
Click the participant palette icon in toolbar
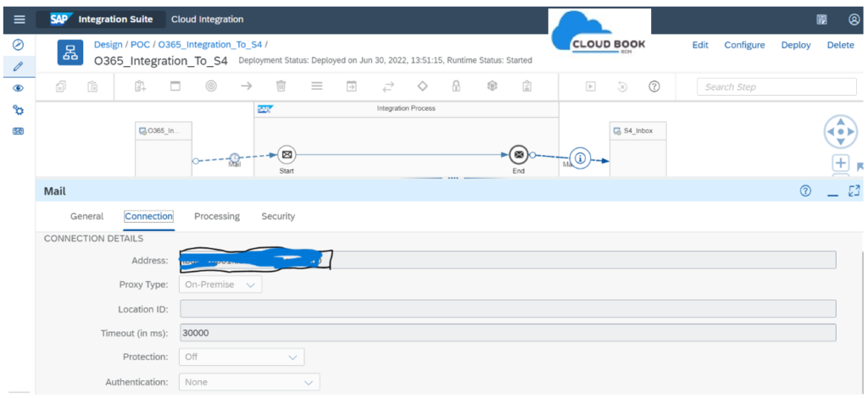click(x=140, y=86)
